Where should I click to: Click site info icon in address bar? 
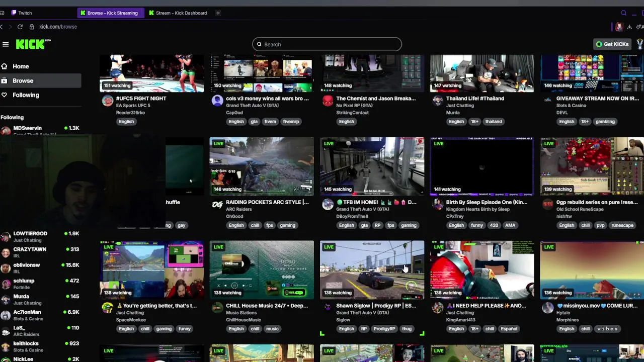click(x=32, y=27)
